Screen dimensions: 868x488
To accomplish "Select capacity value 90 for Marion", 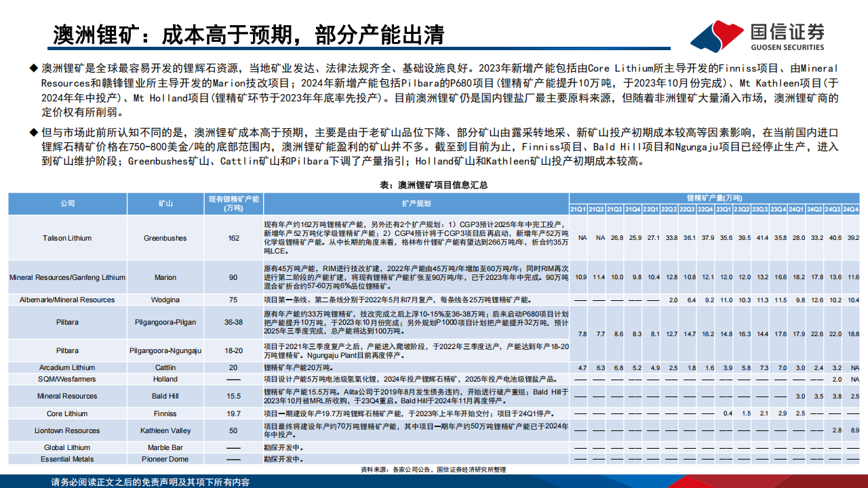I will [234, 277].
